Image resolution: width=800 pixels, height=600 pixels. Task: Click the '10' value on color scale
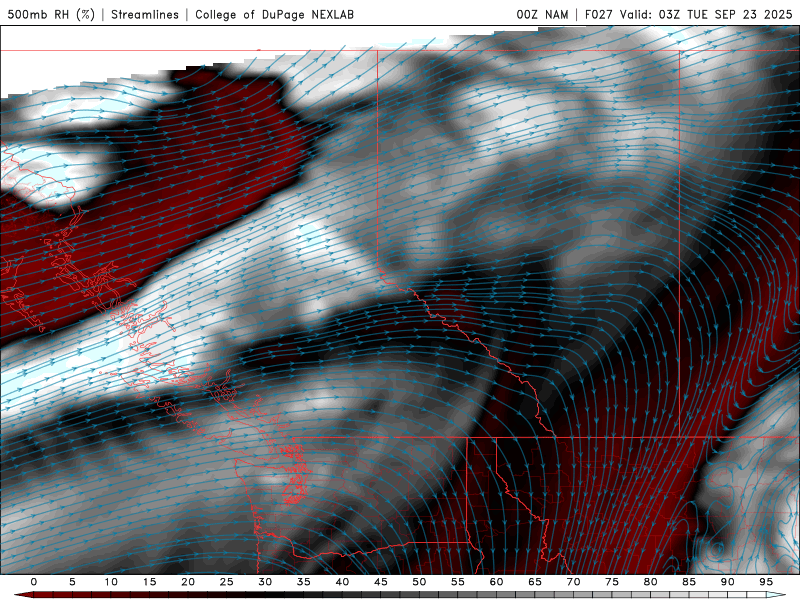(x=111, y=582)
